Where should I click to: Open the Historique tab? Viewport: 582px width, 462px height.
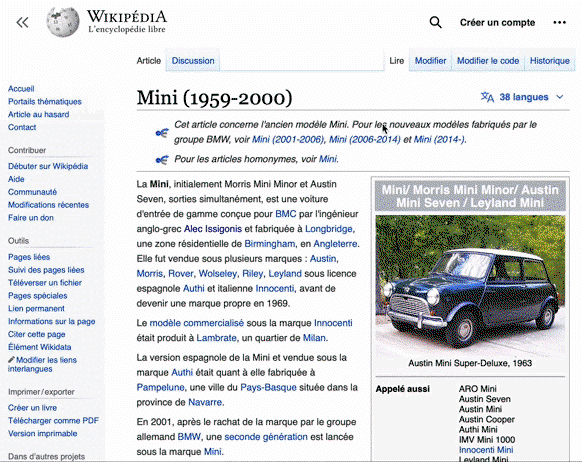click(x=550, y=60)
